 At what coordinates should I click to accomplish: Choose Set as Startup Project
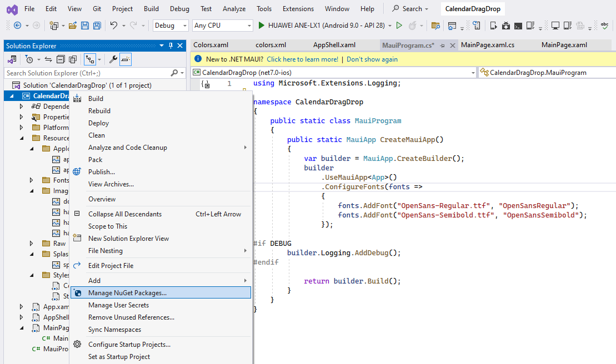pos(161,357)
